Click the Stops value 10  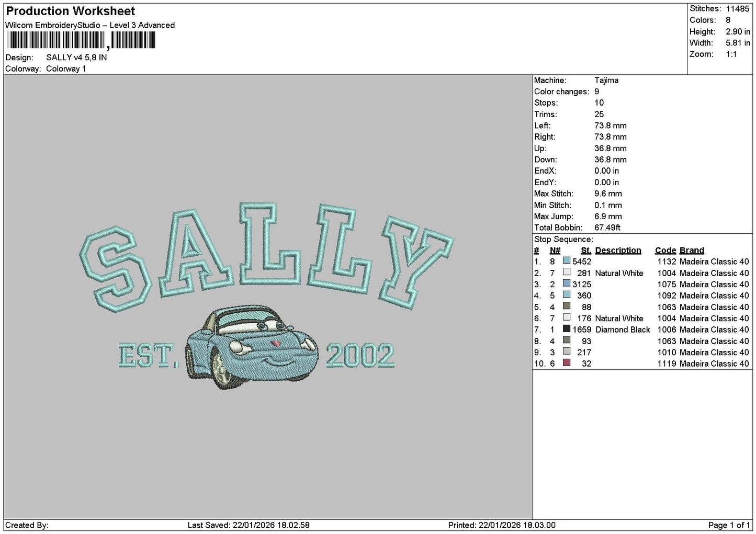point(599,103)
